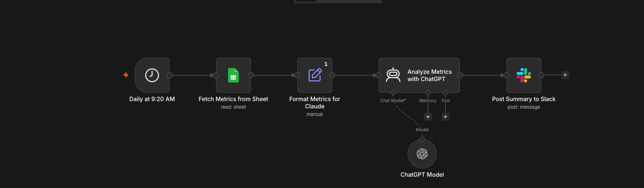Open the Format Metrics edit node
This screenshot has height=188, width=644.
tap(315, 75)
